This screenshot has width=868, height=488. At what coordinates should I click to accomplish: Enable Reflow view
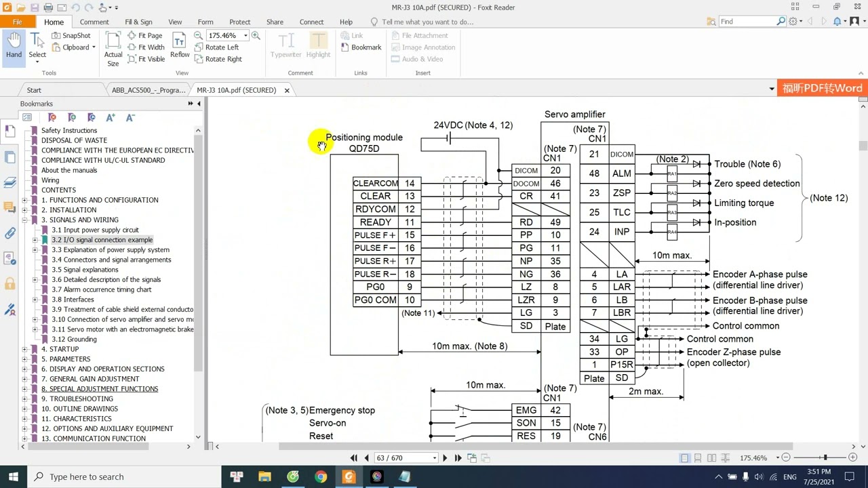point(180,46)
